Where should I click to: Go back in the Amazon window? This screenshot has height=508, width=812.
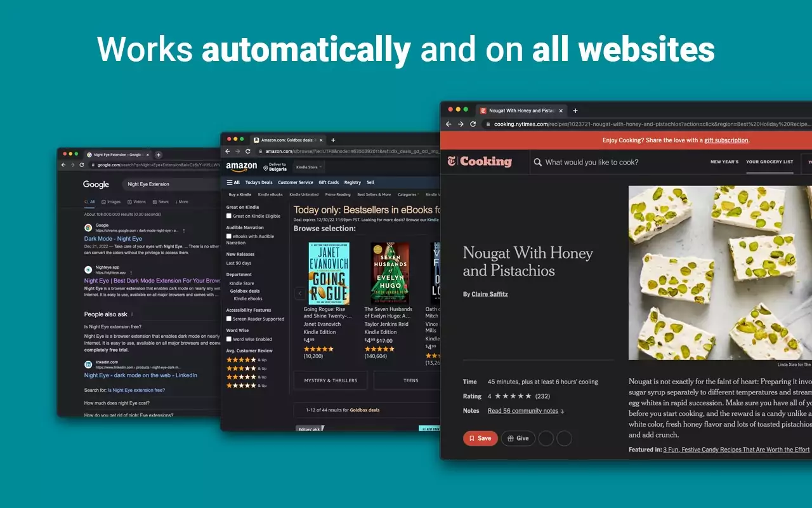click(228, 151)
